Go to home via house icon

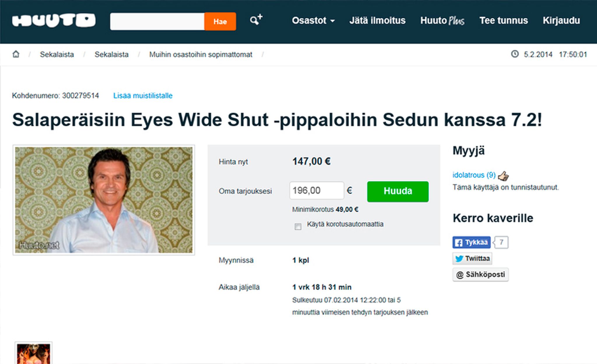pyautogui.click(x=16, y=54)
